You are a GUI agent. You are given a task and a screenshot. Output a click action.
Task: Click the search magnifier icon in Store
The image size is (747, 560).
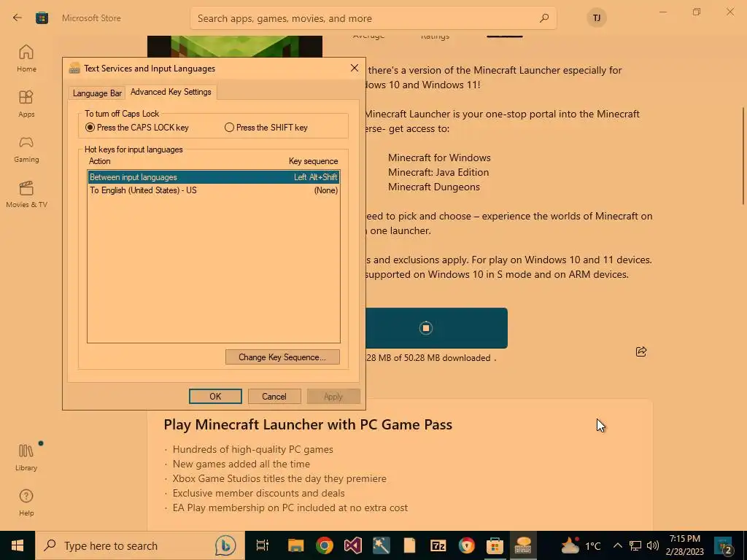coord(544,18)
